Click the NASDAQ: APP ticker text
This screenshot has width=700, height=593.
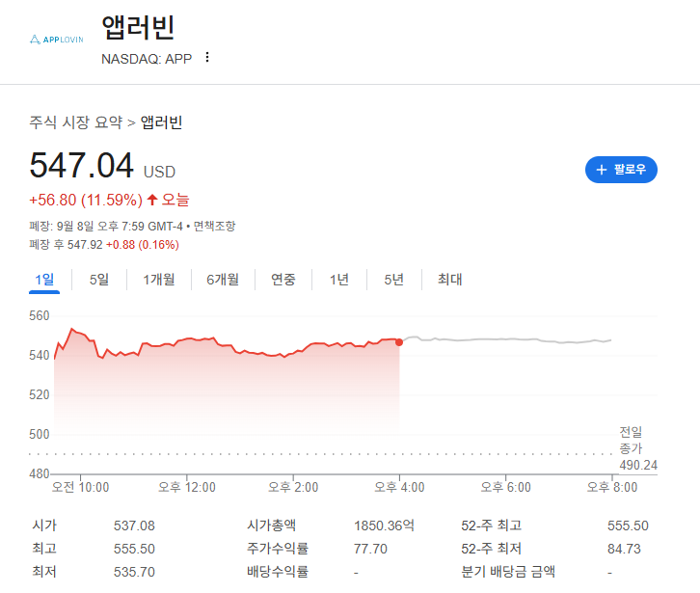[146, 58]
